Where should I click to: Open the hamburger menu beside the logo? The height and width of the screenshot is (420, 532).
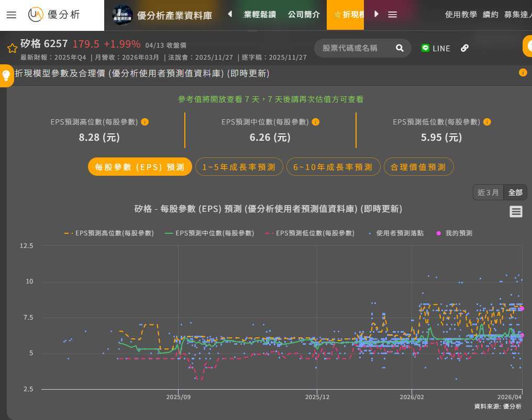(x=12, y=15)
